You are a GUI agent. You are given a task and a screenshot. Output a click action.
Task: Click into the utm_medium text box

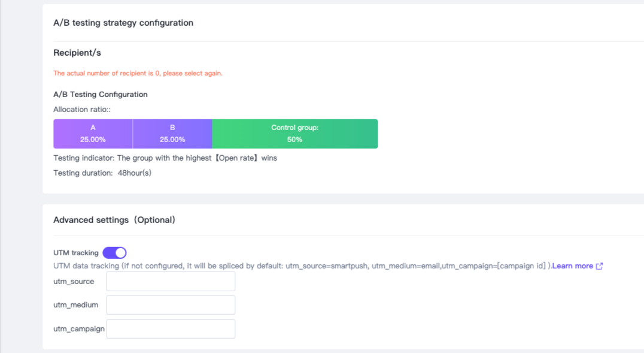pos(171,305)
